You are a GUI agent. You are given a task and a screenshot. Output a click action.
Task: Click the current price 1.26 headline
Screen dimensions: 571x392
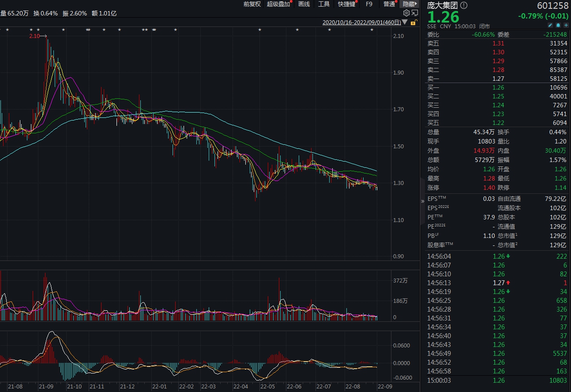click(x=443, y=17)
